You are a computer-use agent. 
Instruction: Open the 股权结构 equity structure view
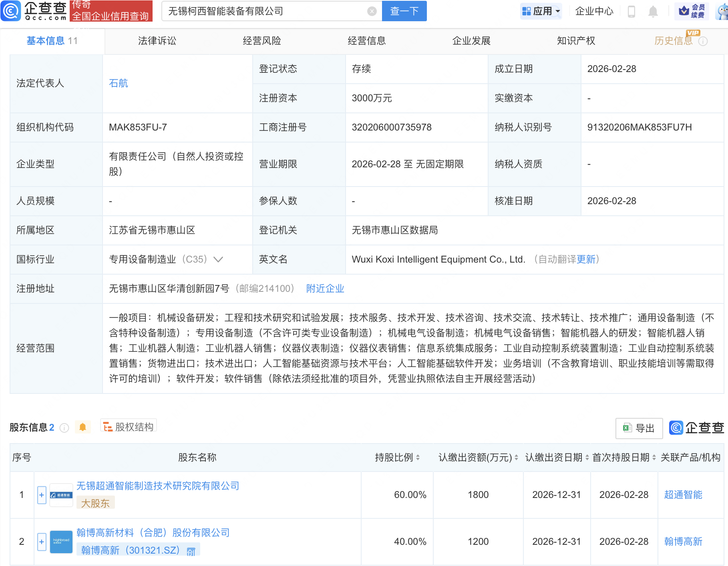pos(129,427)
